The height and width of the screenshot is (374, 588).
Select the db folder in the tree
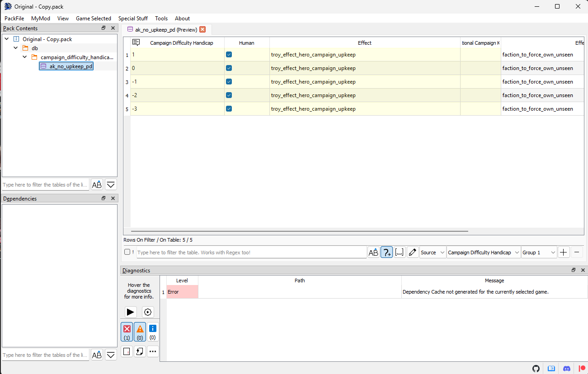pyautogui.click(x=35, y=48)
